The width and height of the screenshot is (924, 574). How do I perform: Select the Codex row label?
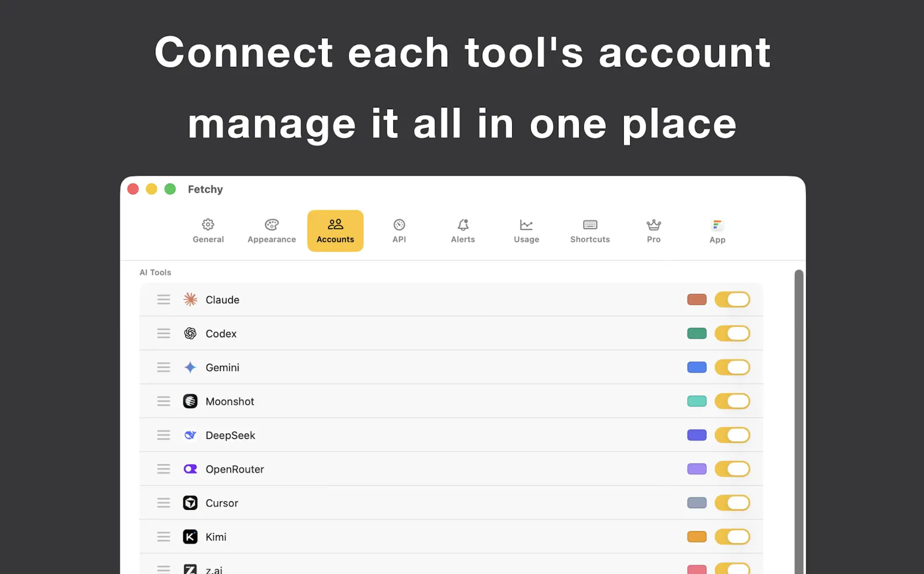[221, 334]
